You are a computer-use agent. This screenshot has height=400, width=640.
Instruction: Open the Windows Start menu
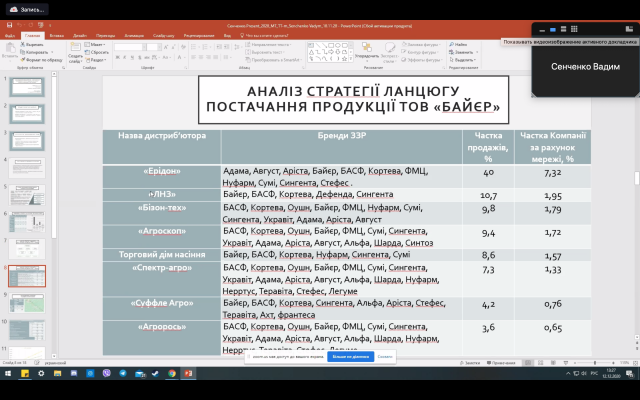[x=9, y=372]
